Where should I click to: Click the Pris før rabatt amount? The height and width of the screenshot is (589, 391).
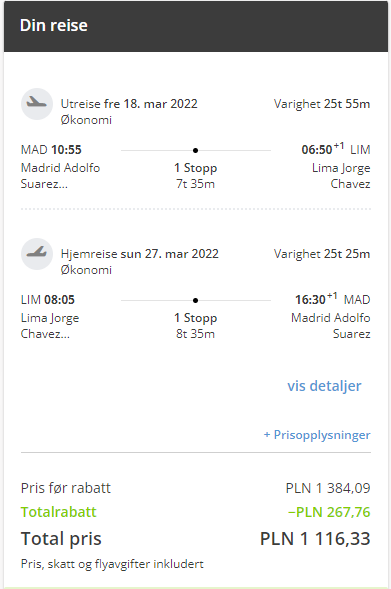(x=328, y=488)
